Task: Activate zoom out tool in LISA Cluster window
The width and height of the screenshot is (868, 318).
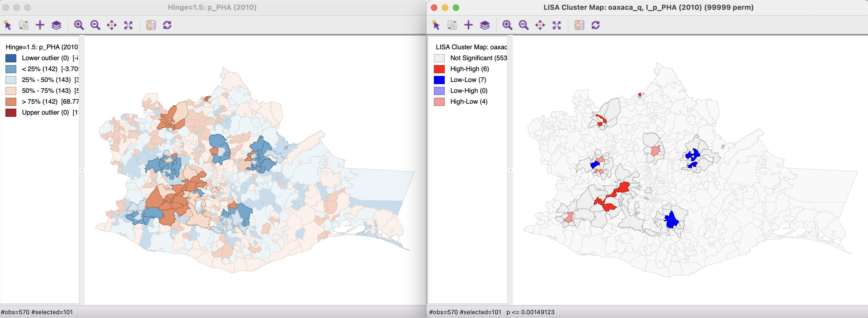Action: pyautogui.click(x=524, y=25)
